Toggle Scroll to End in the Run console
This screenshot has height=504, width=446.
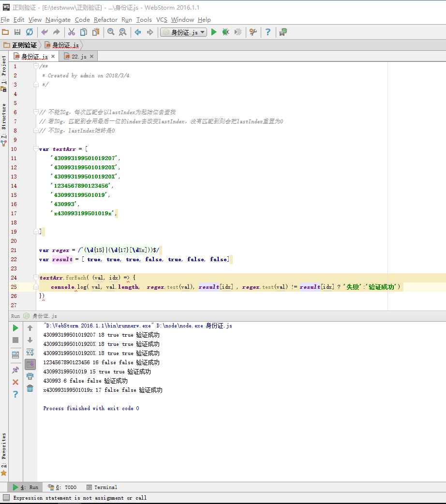pos(30,364)
